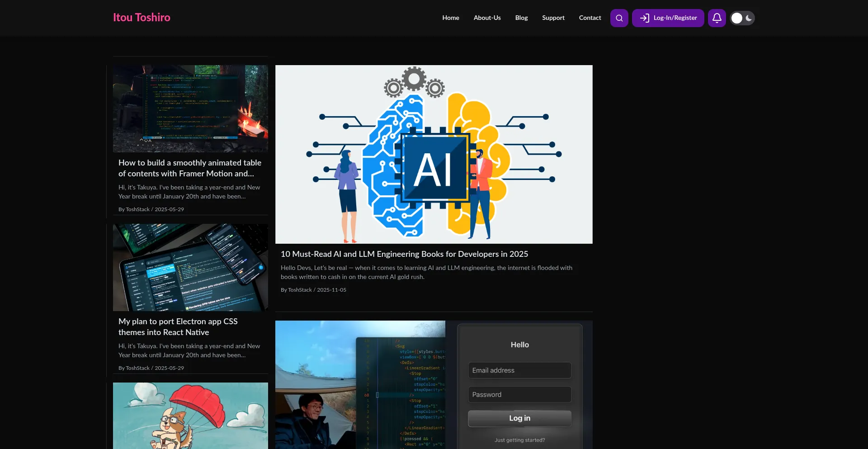Viewport: 868px width, 449px height.
Task: Open notifications bell icon
Action: [x=717, y=18]
